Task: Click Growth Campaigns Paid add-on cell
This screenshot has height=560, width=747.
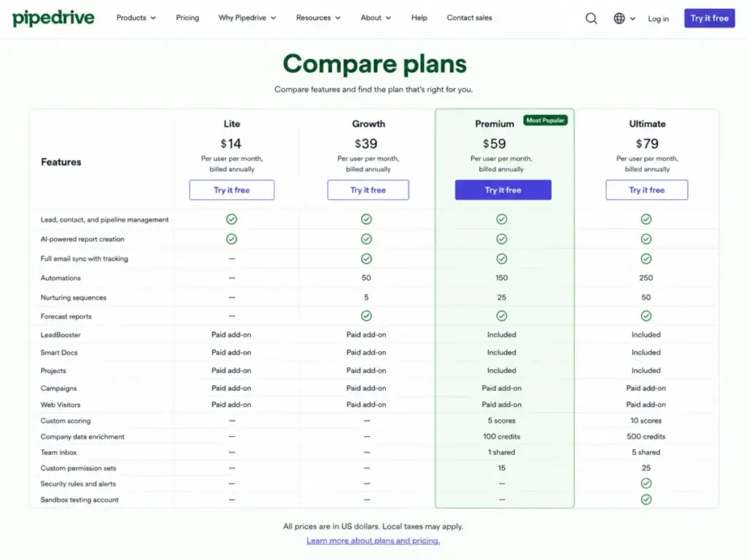Action: (x=366, y=388)
